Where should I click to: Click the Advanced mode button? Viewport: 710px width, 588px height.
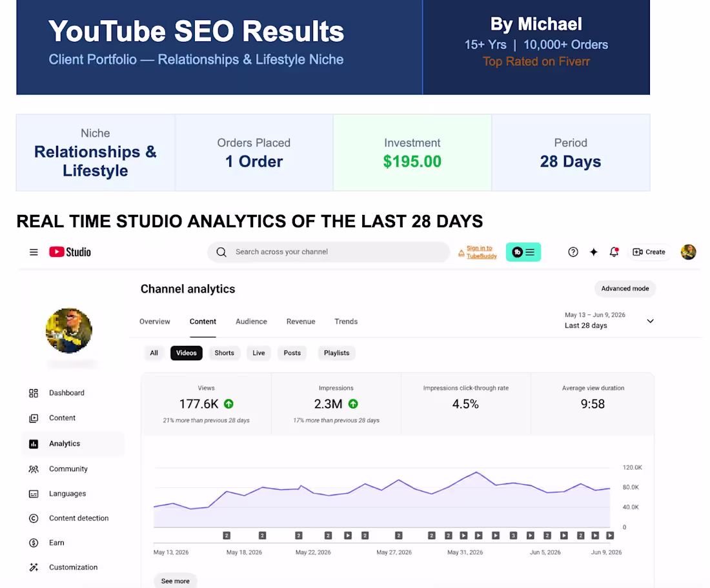tap(625, 289)
